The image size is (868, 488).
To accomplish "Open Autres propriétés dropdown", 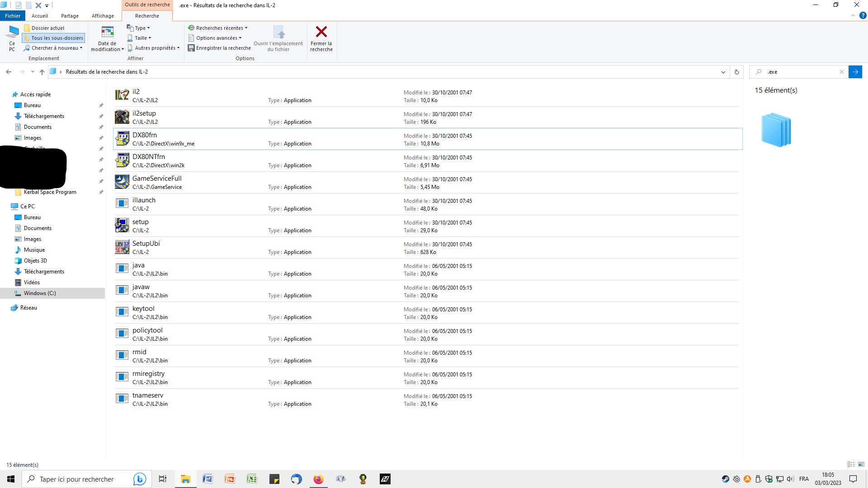I will pyautogui.click(x=154, y=48).
